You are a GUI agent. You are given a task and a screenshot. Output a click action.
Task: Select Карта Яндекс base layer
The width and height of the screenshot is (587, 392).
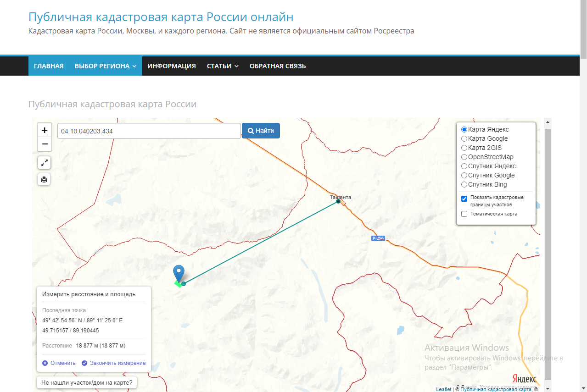[464, 130]
